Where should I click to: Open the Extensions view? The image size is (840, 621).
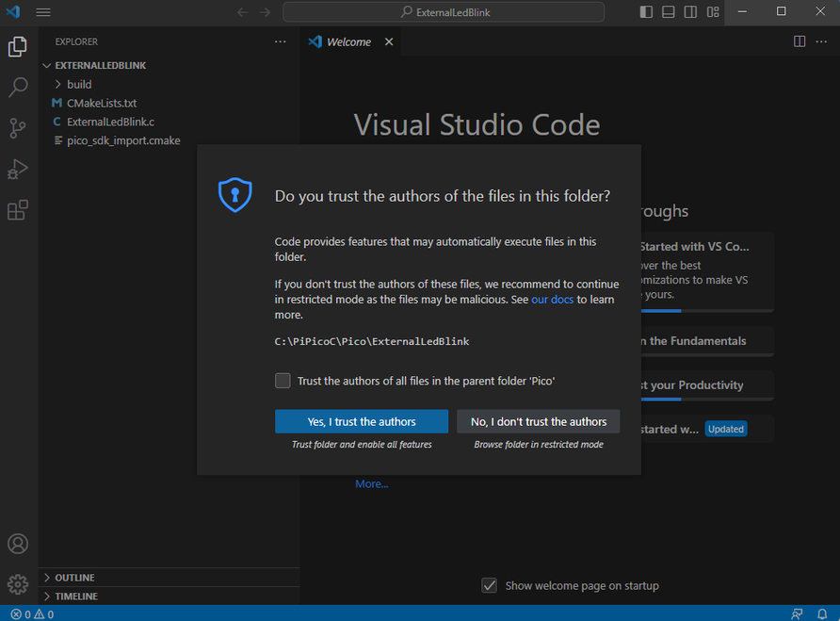coord(18,210)
